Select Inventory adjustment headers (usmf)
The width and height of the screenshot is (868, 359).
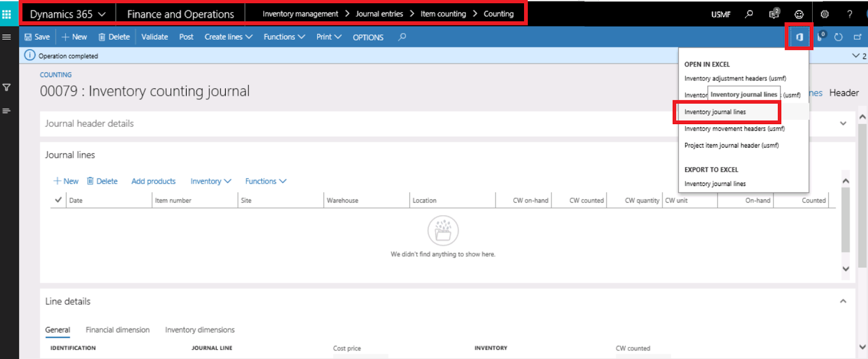735,79
